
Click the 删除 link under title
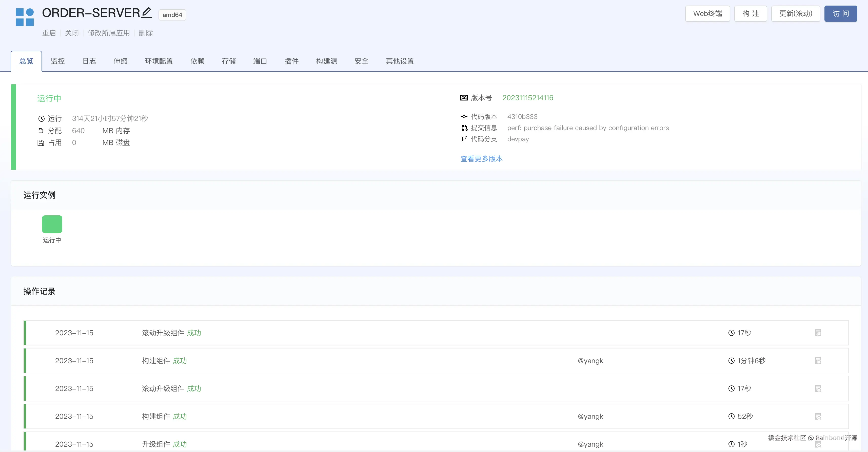[x=146, y=33]
